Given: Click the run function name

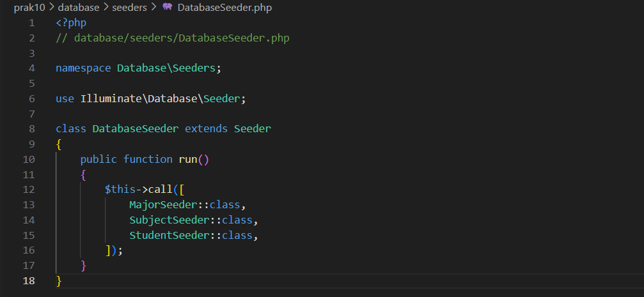Looking at the screenshot, I should [187, 159].
